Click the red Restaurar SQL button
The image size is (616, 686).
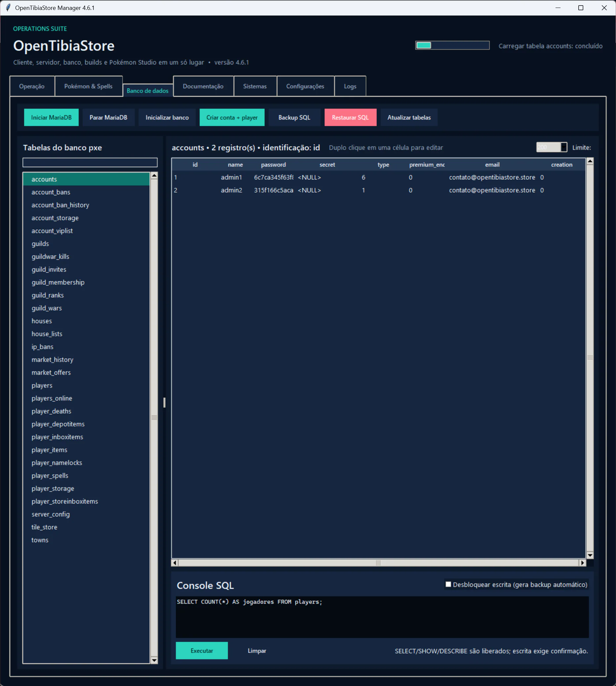[x=350, y=117]
